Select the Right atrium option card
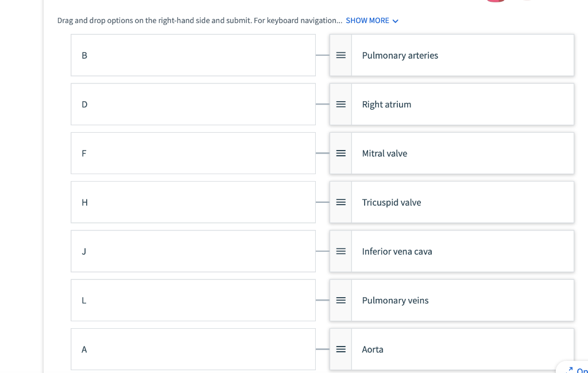 [x=462, y=105]
